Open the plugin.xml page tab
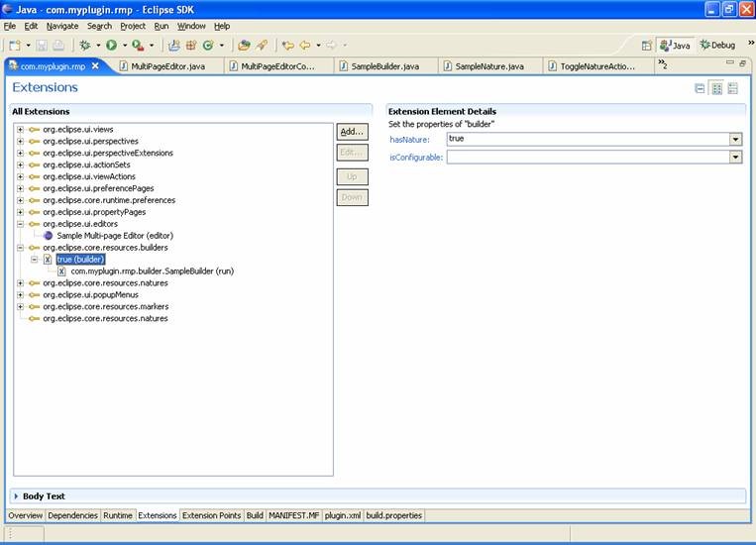756x545 pixels. pos(343,515)
